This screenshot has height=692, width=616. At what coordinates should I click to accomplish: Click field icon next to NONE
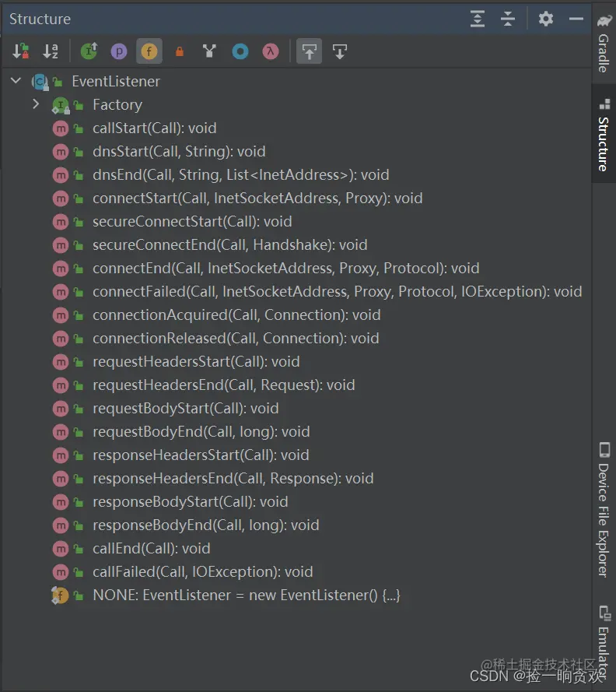pyautogui.click(x=60, y=595)
